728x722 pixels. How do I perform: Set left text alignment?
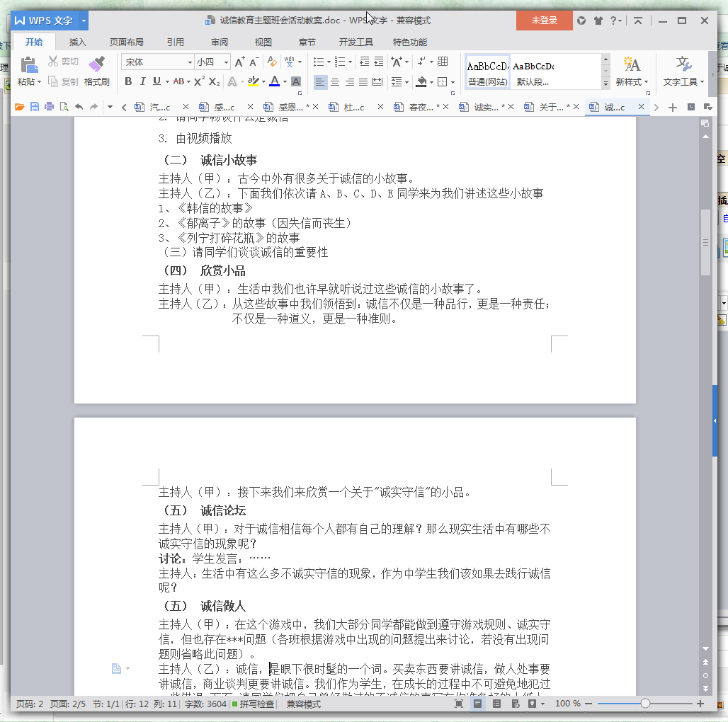point(319,82)
